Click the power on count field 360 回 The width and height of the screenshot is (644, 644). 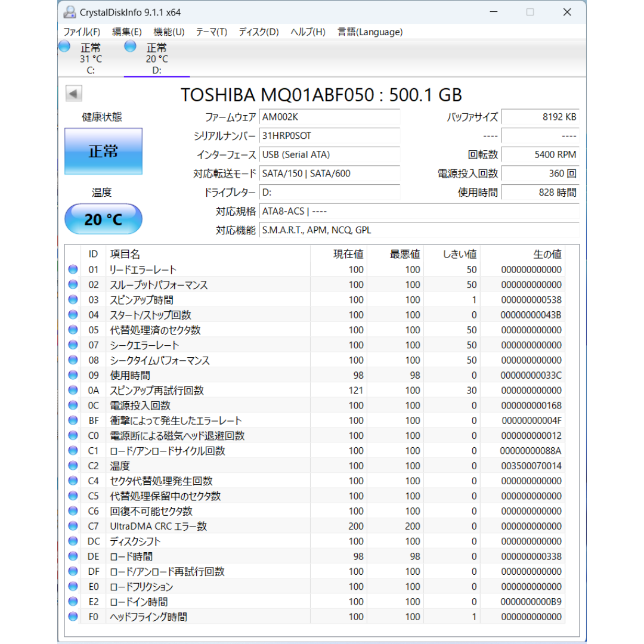[x=540, y=174]
